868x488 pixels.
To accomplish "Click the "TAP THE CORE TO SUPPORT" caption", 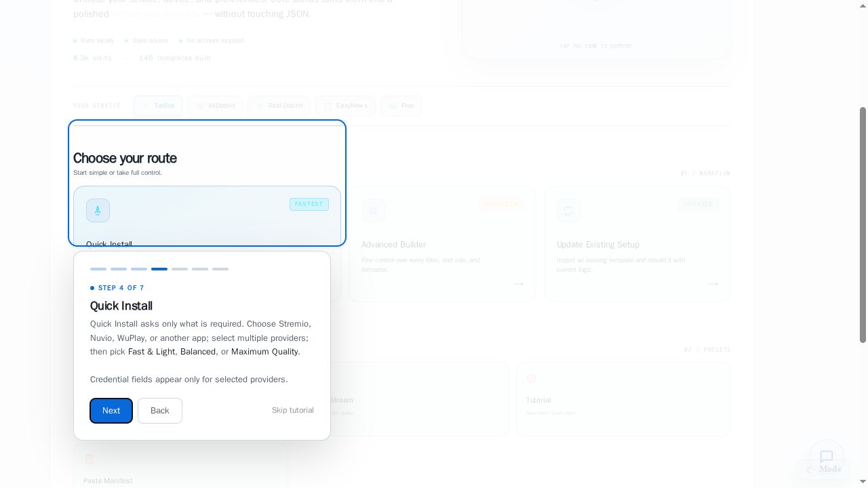I will pyautogui.click(x=596, y=46).
